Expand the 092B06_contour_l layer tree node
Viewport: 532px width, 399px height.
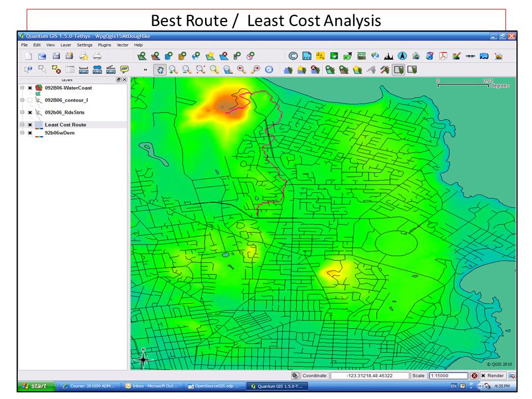(x=22, y=100)
